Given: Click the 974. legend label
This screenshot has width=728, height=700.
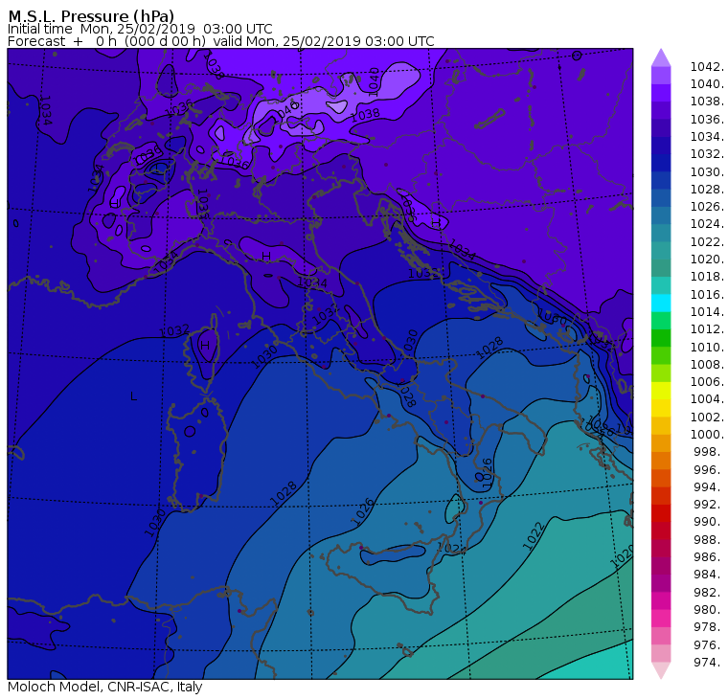Looking at the screenshot, I should click(709, 663).
